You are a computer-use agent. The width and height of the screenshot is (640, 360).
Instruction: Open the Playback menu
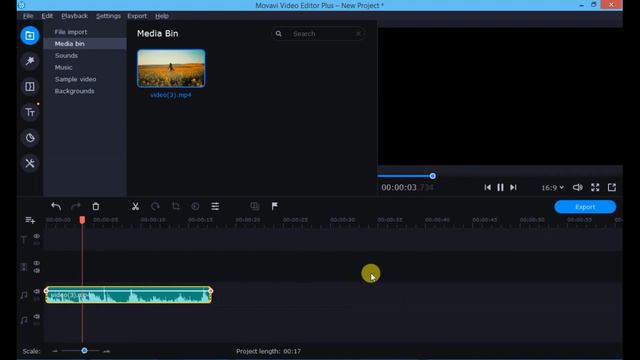click(x=74, y=16)
